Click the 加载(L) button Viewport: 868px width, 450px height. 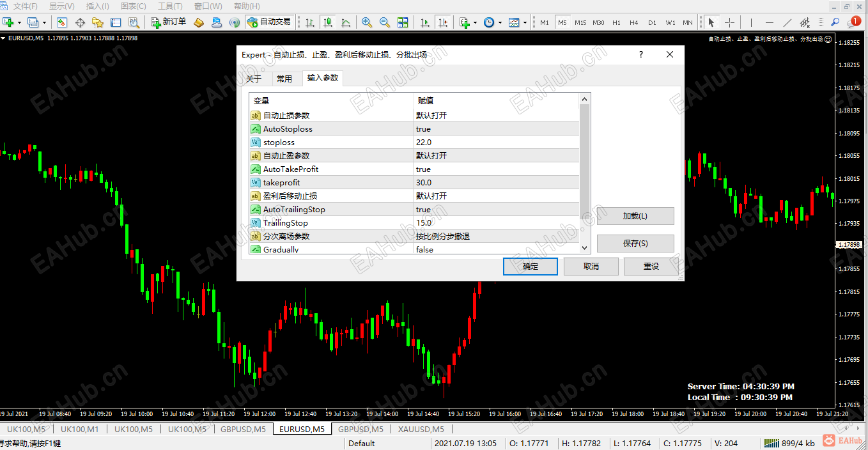point(635,216)
